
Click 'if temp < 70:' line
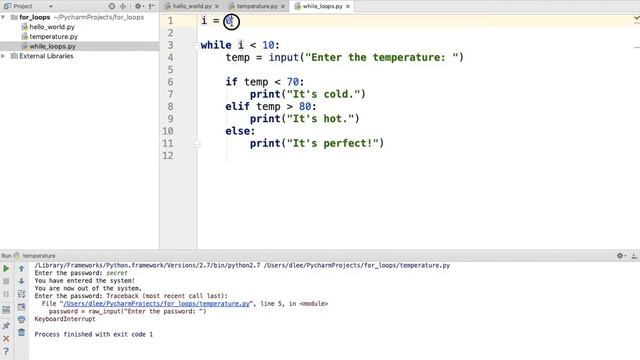(x=265, y=82)
